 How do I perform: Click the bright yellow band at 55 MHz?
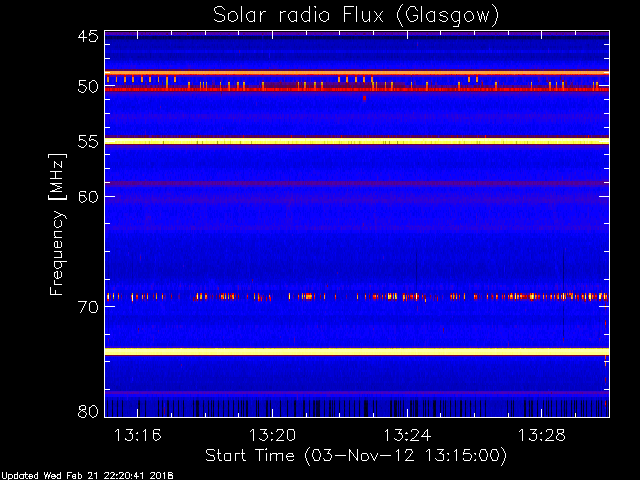[357, 141]
